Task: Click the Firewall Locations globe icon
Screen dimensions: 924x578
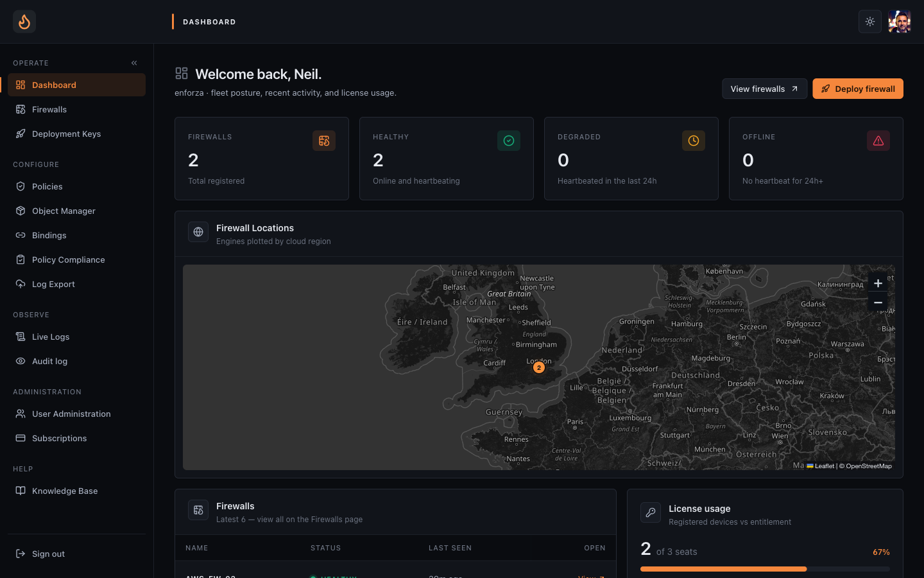Action: (198, 232)
